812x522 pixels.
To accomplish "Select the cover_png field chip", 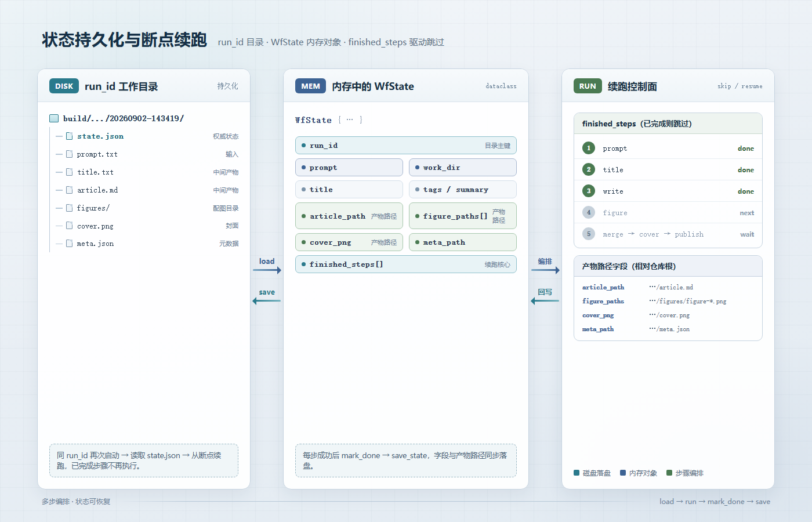I will point(349,242).
